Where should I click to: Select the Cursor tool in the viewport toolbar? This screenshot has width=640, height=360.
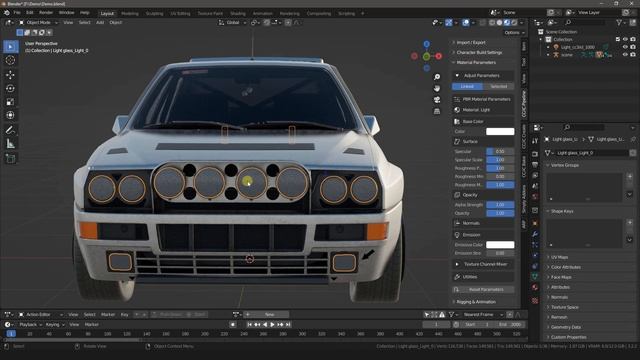pos(10,60)
